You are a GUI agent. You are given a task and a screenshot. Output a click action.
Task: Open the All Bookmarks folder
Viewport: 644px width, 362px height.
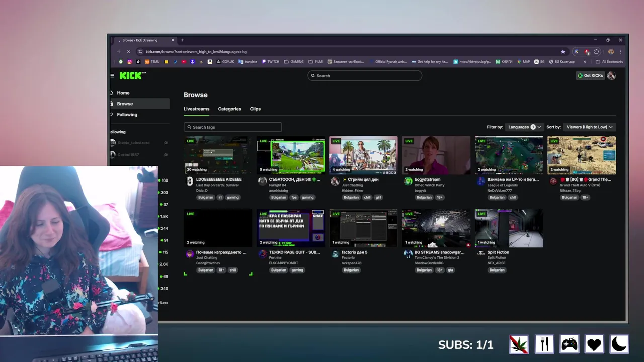tap(609, 62)
